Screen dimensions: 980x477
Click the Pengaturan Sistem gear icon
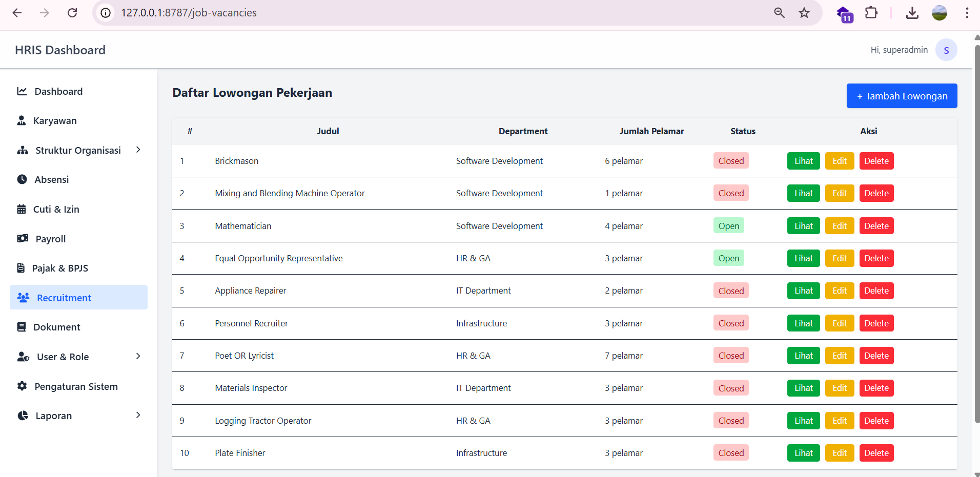[x=22, y=386]
